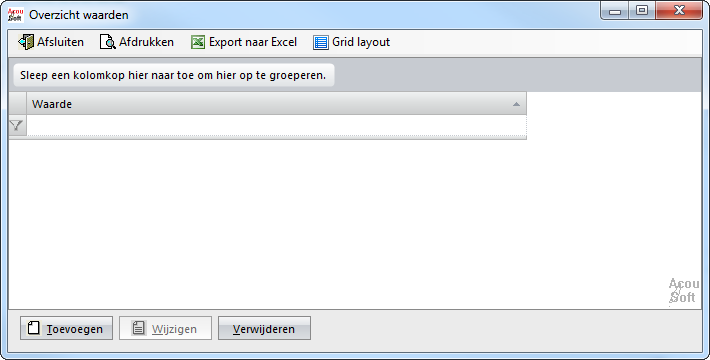The image size is (710, 360).
Task: Click the Verwijderen button
Action: [264, 328]
